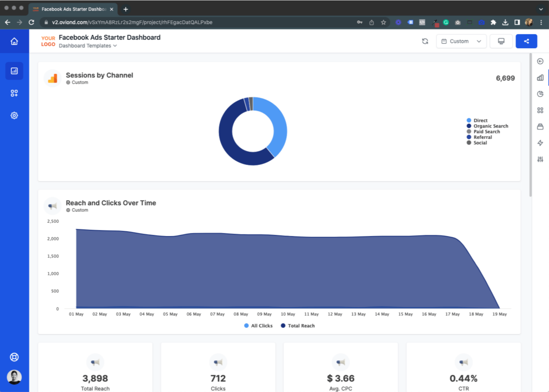
Task: Open browser downloads icon
Action: (505, 22)
